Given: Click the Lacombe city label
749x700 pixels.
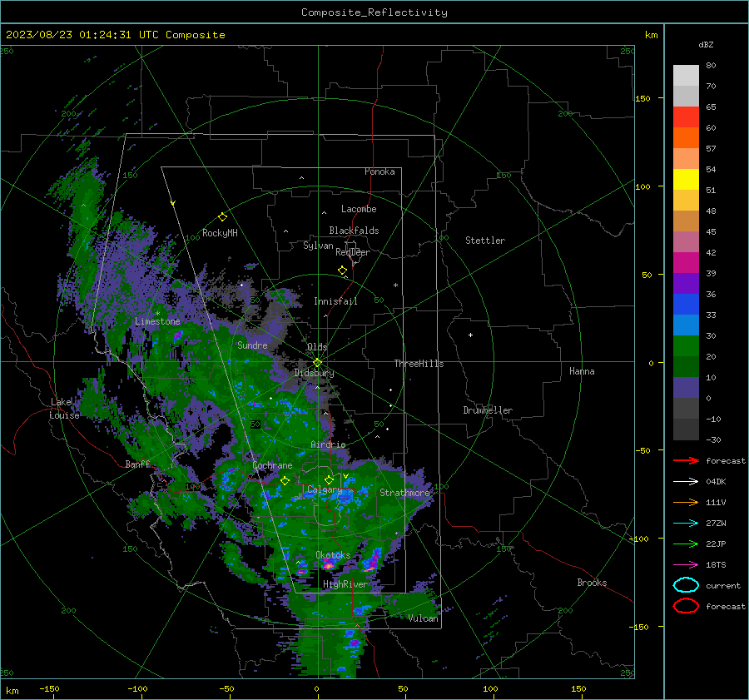Looking at the screenshot, I should [359, 209].
